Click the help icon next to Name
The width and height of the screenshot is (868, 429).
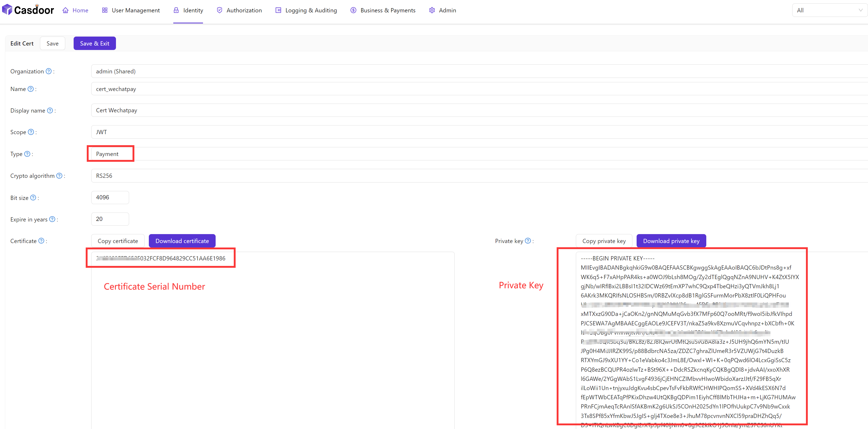pyautogui.click(x=31, y=89)
